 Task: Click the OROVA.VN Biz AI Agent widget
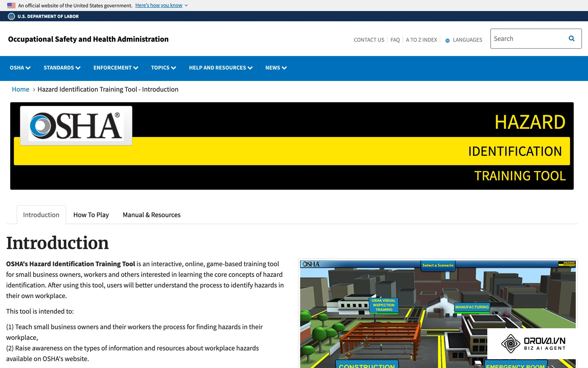point(533,344)
